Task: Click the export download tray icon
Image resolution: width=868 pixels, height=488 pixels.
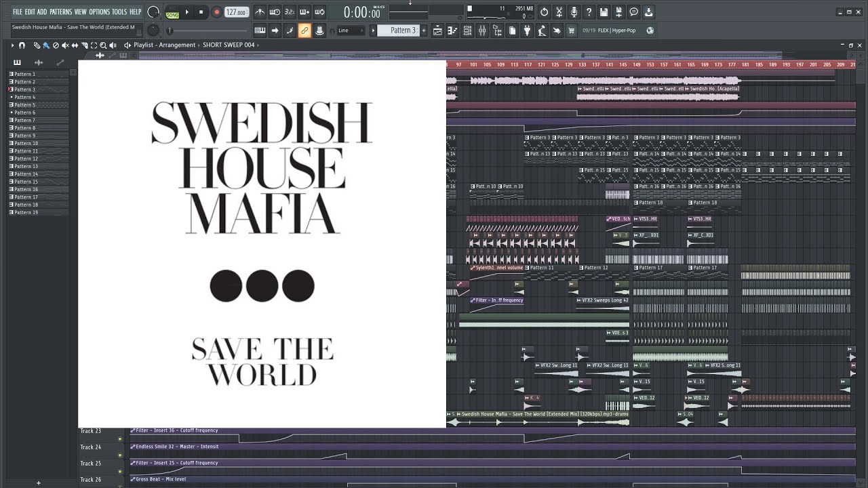Action: [648, 12]
